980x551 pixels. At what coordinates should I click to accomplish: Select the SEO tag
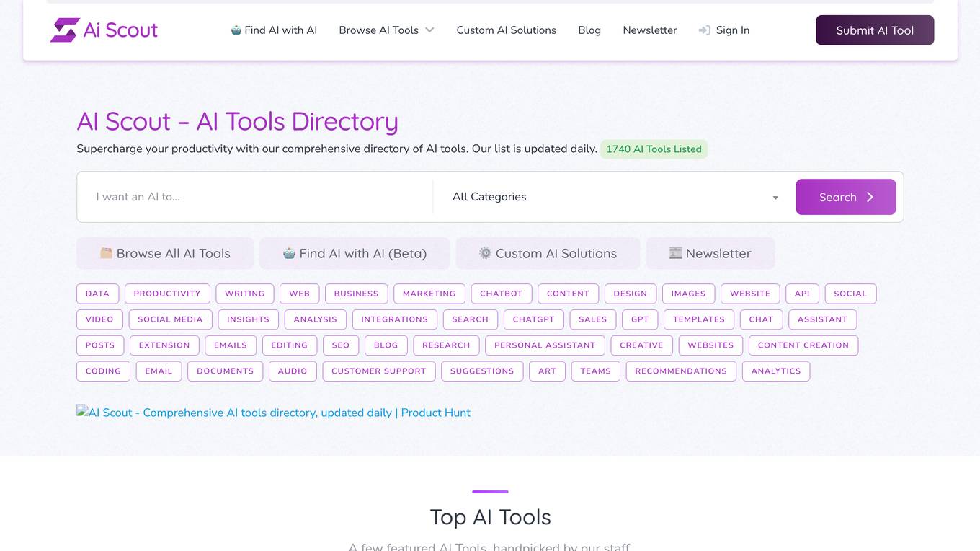(341, 345)
